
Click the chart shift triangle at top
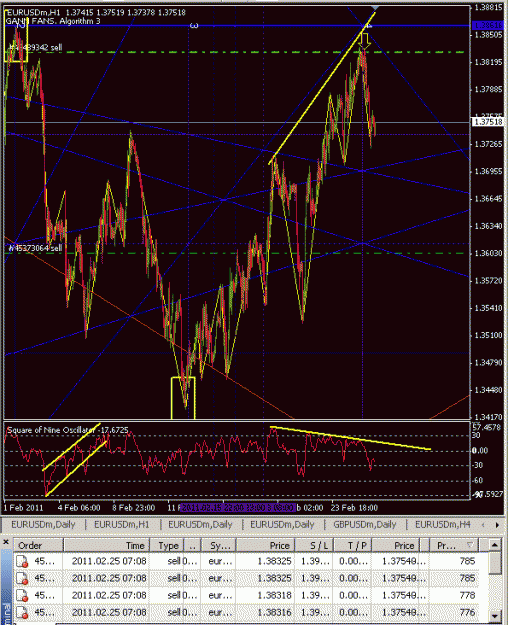click(x=375, y=8)
